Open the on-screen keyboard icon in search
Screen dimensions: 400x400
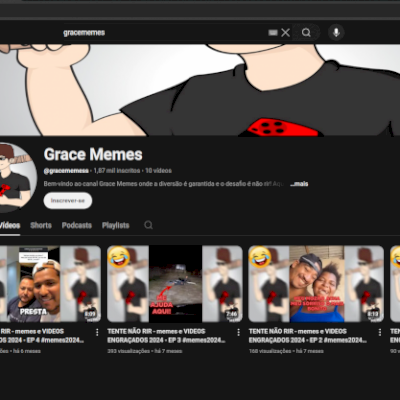point(273,32)
